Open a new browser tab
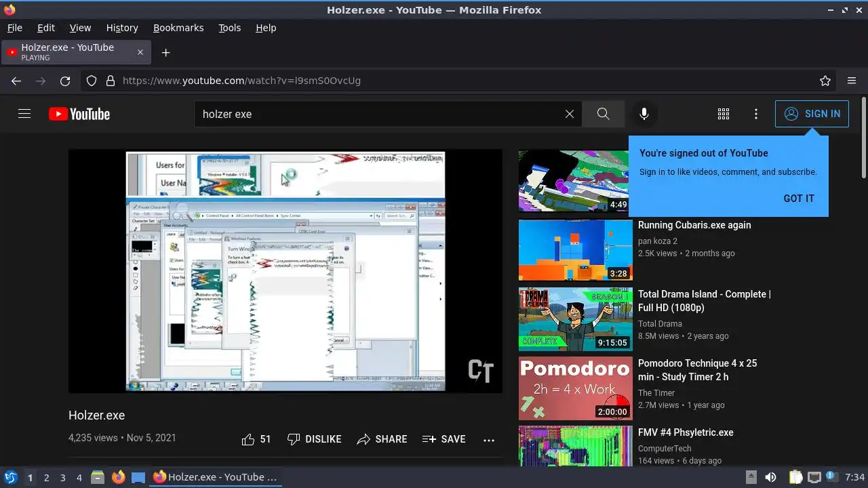 pos(165,52)
